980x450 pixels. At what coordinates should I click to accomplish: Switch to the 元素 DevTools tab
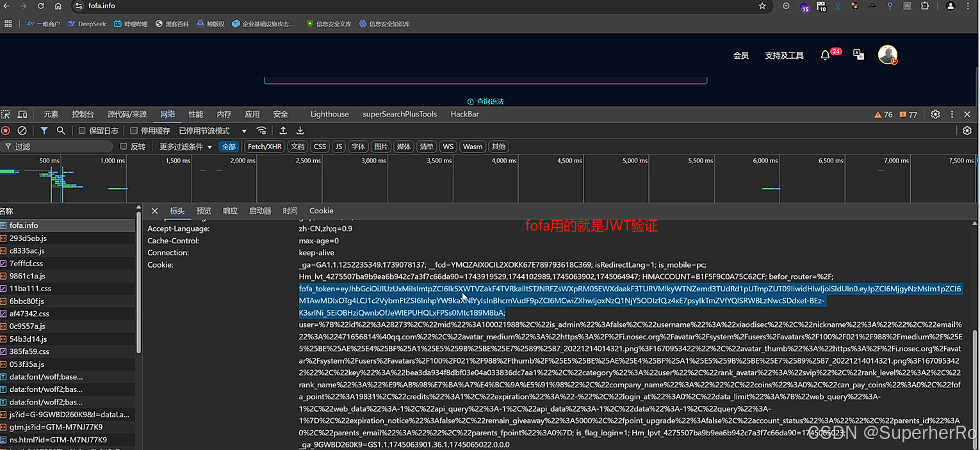coord(51,115)
